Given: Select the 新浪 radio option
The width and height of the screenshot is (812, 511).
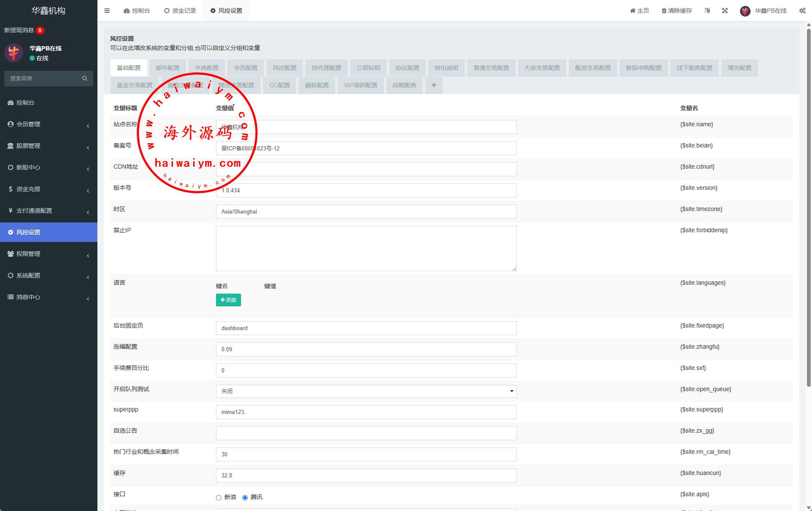Looking at the screenshot, I should [x=219, y=497].
